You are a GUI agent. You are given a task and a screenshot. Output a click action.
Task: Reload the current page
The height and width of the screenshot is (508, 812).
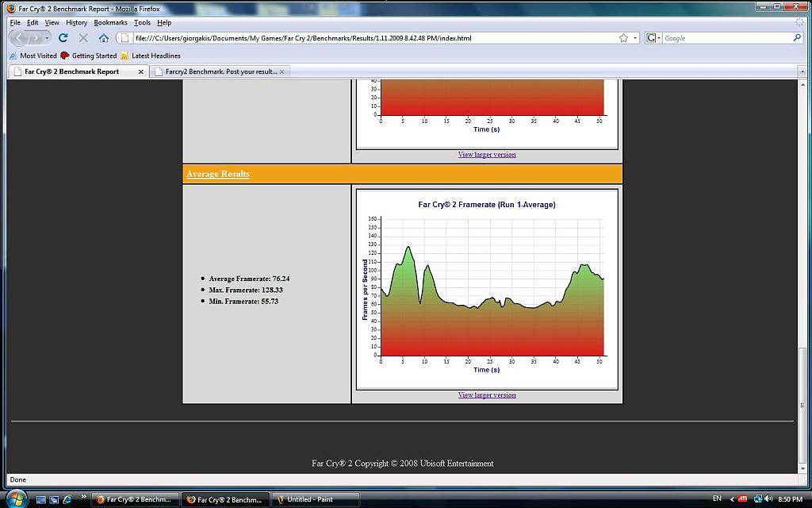63,38
